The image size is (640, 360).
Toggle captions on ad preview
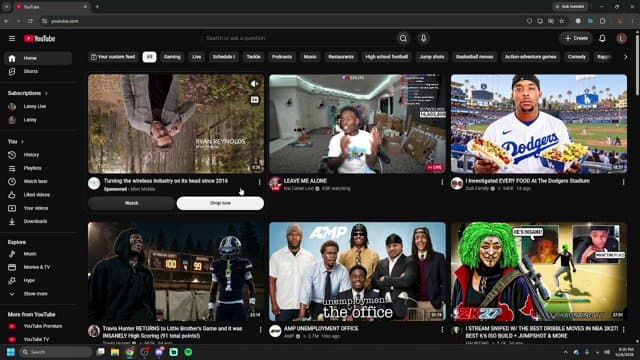pos(254,100)
